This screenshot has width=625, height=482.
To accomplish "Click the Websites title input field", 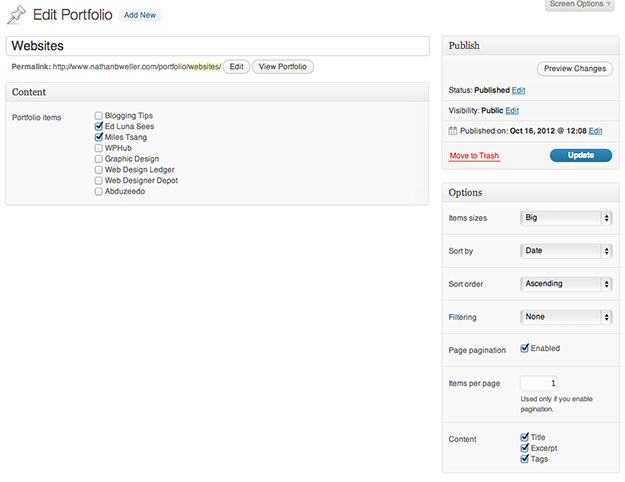I will [218, 46].
